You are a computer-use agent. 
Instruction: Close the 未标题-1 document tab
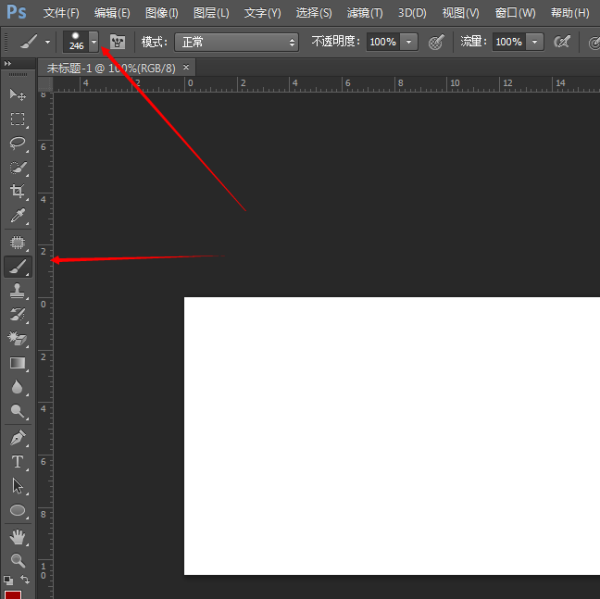tap(186, 67)
